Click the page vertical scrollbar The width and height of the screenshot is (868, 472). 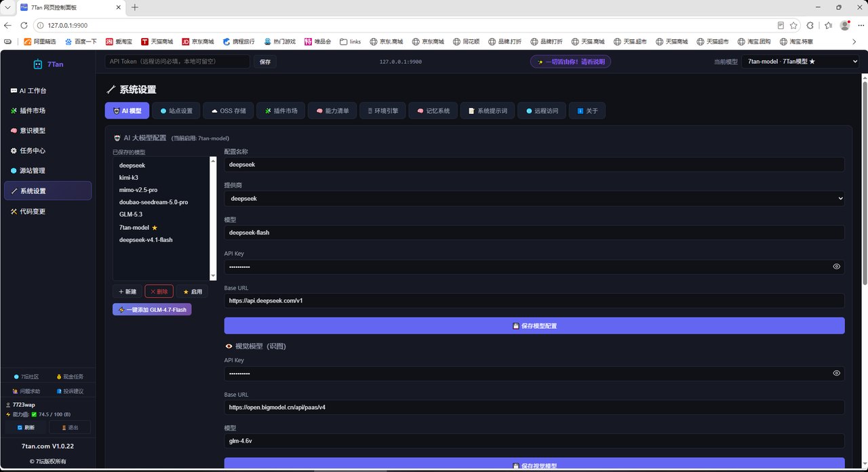pos(864,183)
